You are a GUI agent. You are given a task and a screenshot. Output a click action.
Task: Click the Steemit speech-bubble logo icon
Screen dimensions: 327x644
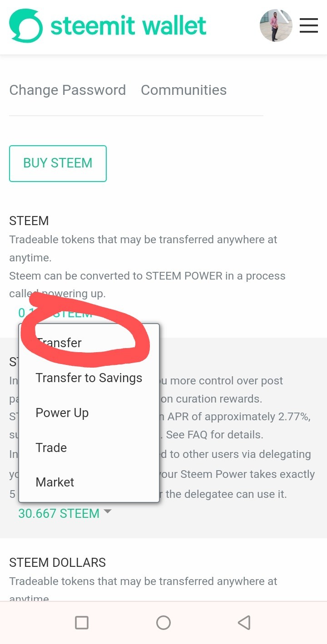coord(26,26)
